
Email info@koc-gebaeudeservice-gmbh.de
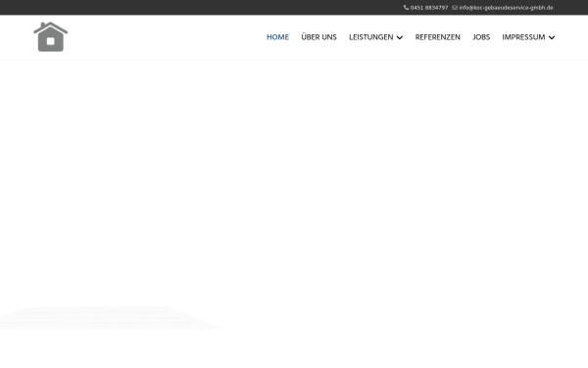coord(506,8)
